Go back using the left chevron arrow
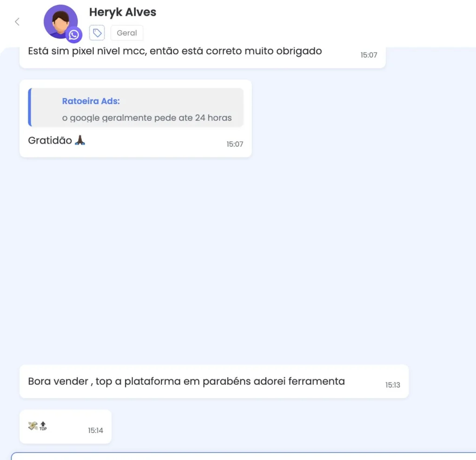 coord(17,22)
